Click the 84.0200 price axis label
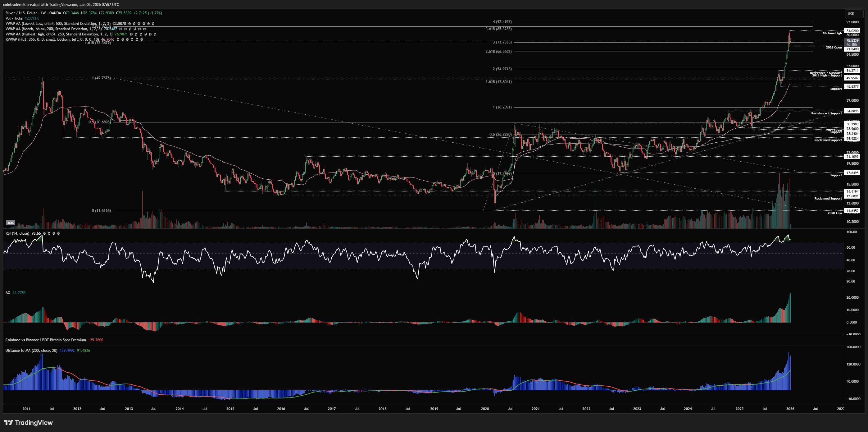 click(852, 31)
